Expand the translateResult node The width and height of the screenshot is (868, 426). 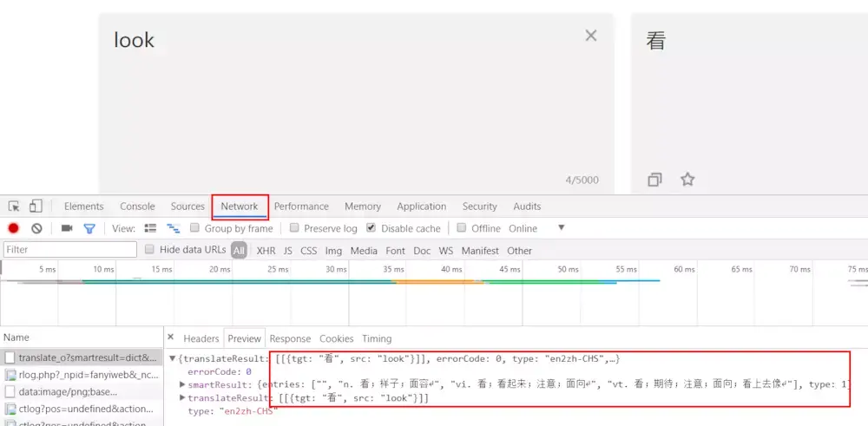[182, 397]
